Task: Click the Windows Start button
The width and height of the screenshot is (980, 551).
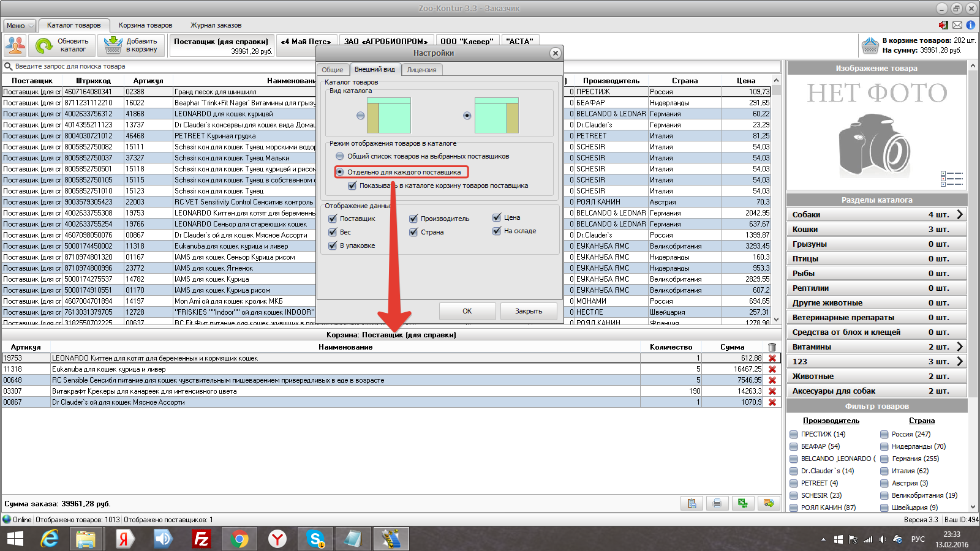Action: tap(15, 539)
